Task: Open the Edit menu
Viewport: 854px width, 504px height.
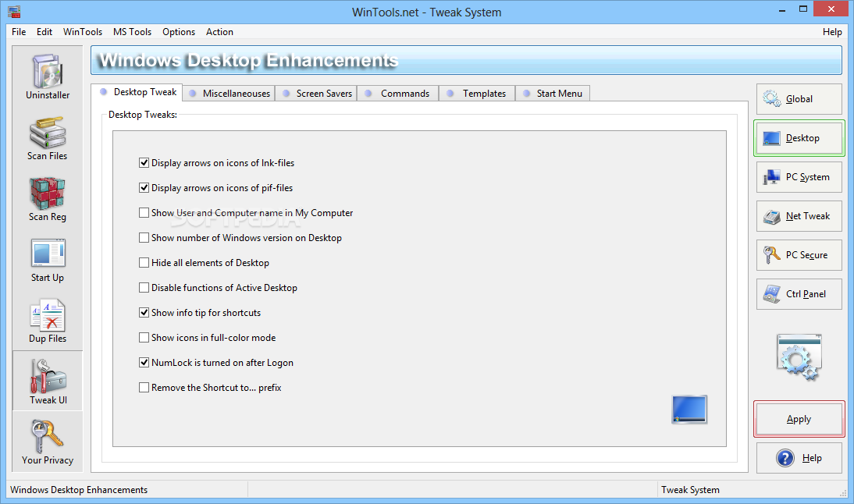Action: (x=44, y=31)
